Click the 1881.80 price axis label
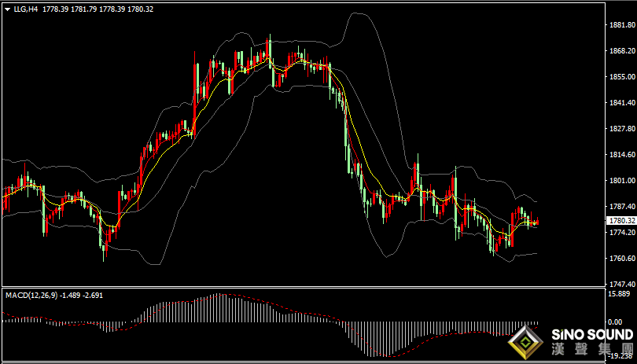Screen dimensions: 637x364 point(622,25)
